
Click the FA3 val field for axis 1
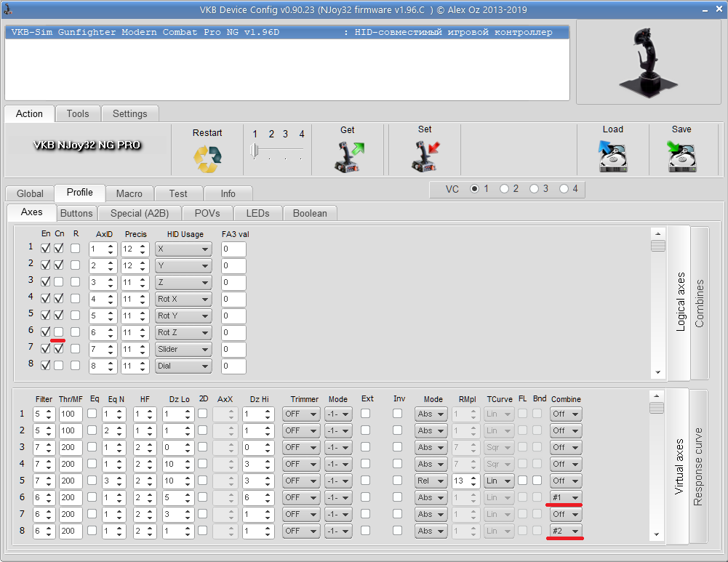tap(233, 249)
